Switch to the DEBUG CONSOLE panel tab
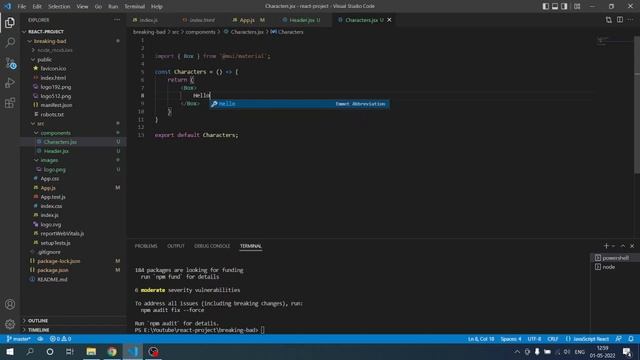640x360 pixels. pos(212,246)
